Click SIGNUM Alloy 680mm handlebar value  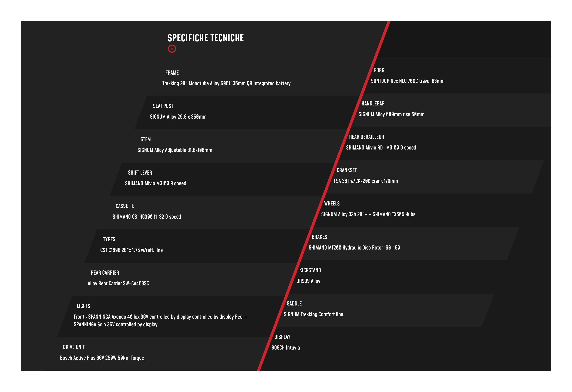[x=391, y=115]
